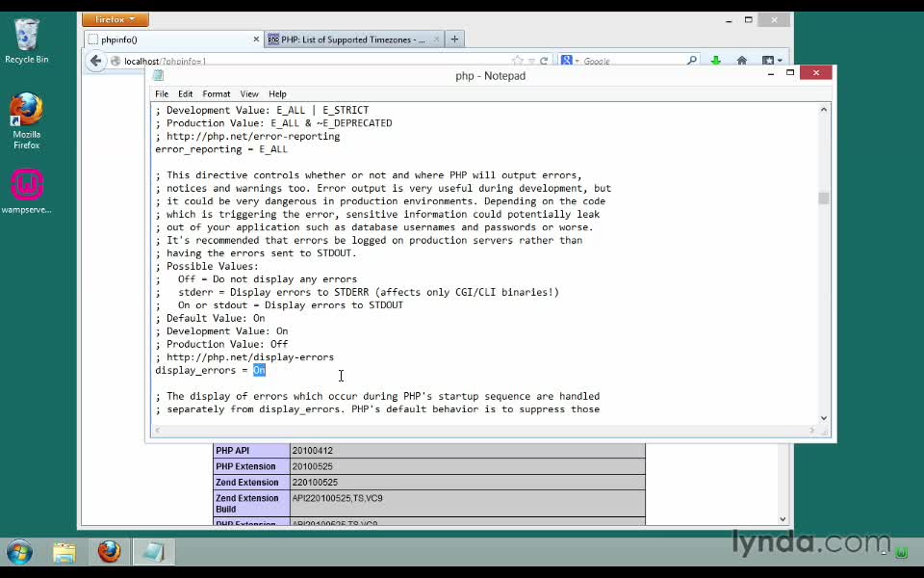Click the Firefox downloads arrow icon

(715, 61)
